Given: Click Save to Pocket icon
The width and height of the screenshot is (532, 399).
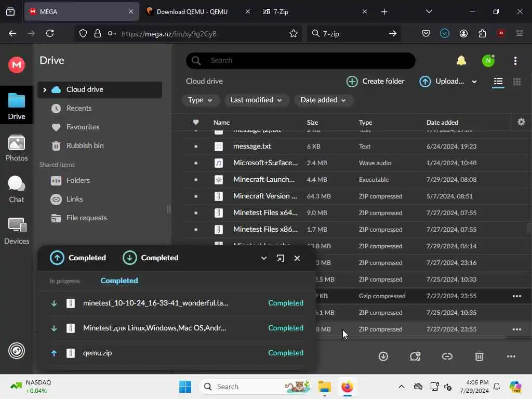Looking at the screenshot, I should (x=426, y=33).
